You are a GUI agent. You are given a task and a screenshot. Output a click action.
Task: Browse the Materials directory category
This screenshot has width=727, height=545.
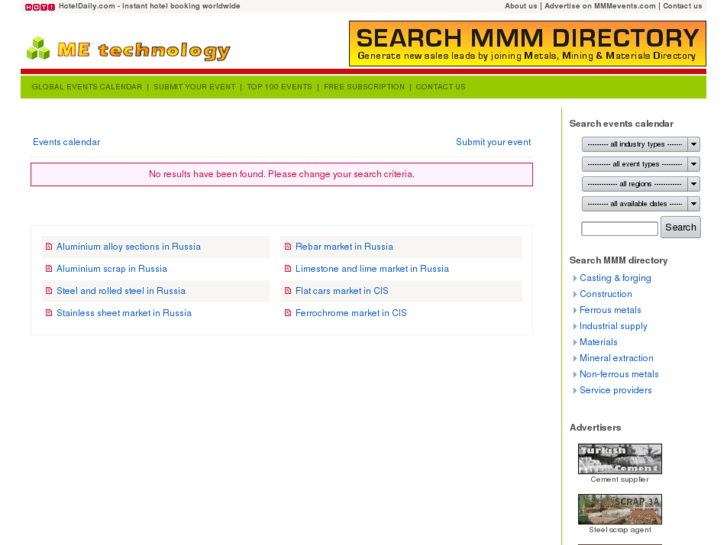tap(598, 342)
